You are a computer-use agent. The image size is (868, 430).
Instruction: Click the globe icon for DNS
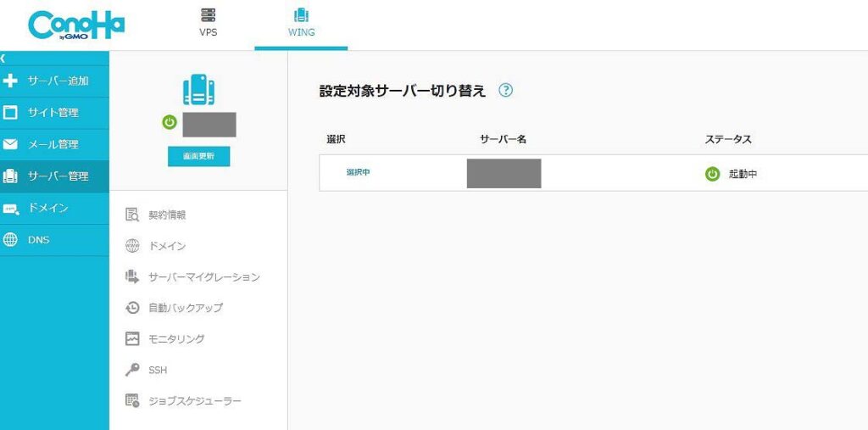[10, 240]
